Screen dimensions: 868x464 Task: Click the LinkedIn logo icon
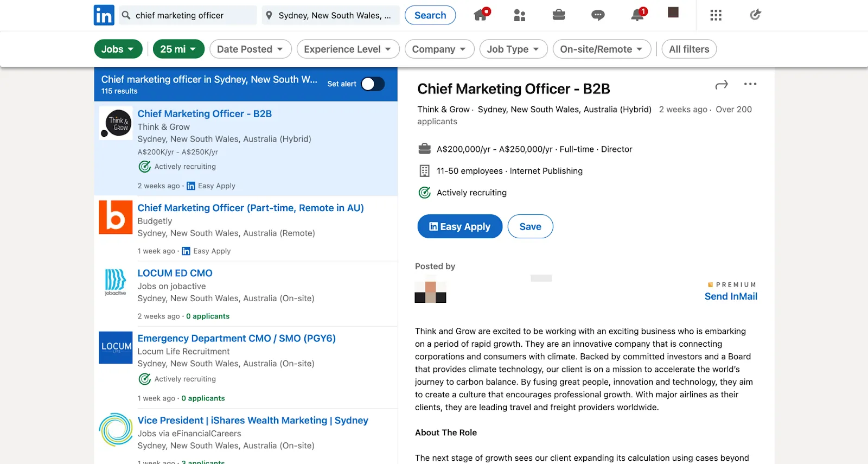[x=104, y=15]
